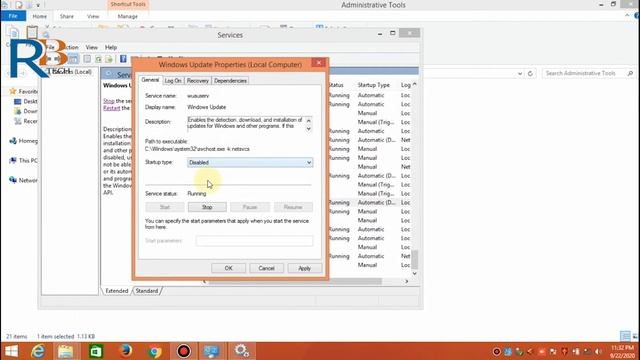Click the volume speaker icon in system tray

[x=598, y=351]
